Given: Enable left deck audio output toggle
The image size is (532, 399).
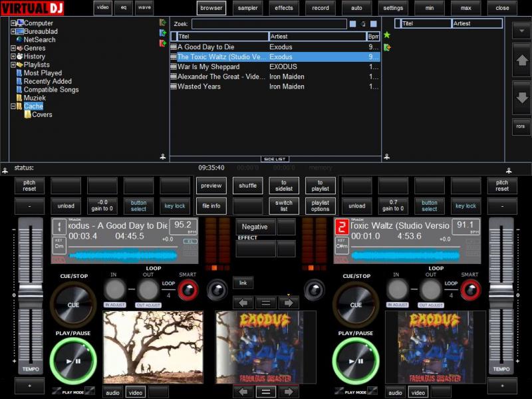Looking at the screenshot, I should pos(112,392).
